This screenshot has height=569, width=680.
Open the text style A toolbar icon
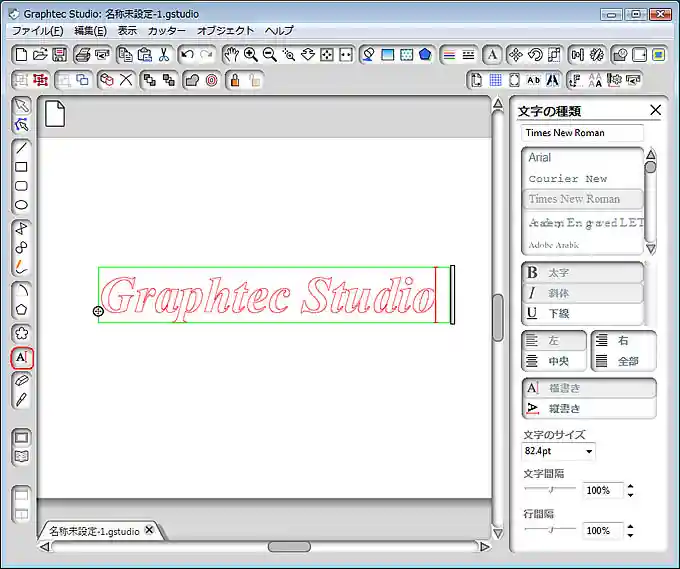(x=492, y=55)
